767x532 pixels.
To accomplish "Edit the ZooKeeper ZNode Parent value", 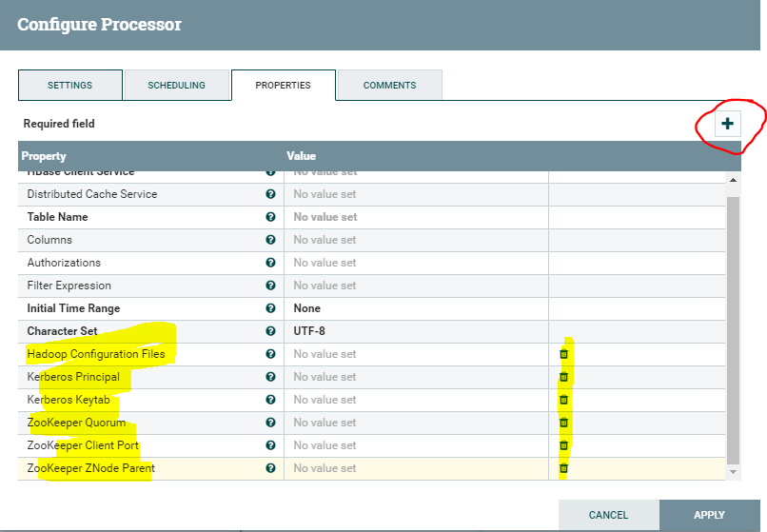I will (x=416, y=468).
